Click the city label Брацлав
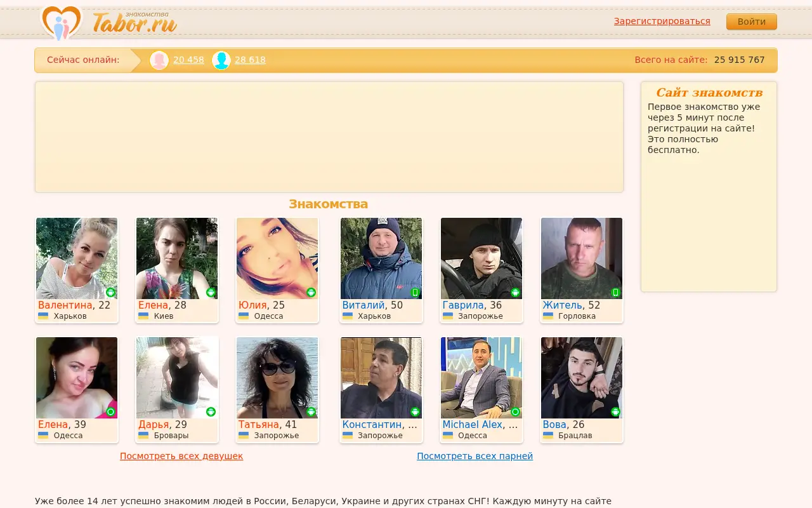 575,436
